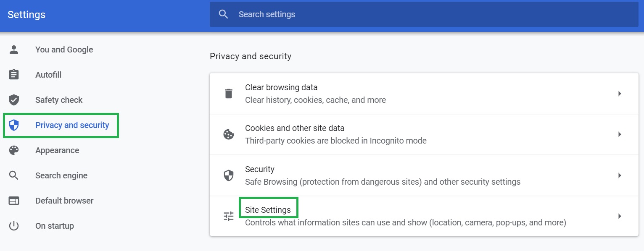
Task: Open the Site Settings entry
Action: click(424, 216)
